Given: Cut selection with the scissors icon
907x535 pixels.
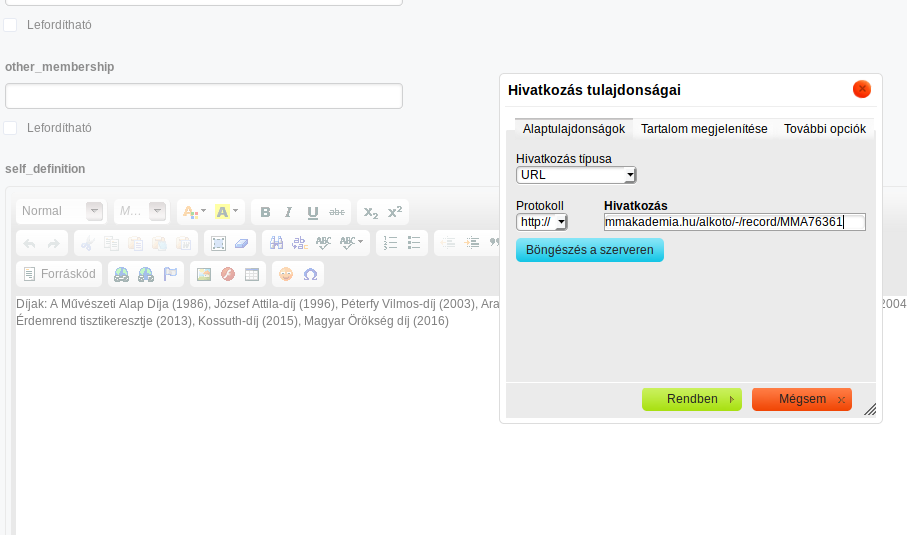Looking at the screenshot, I should 87,243.
